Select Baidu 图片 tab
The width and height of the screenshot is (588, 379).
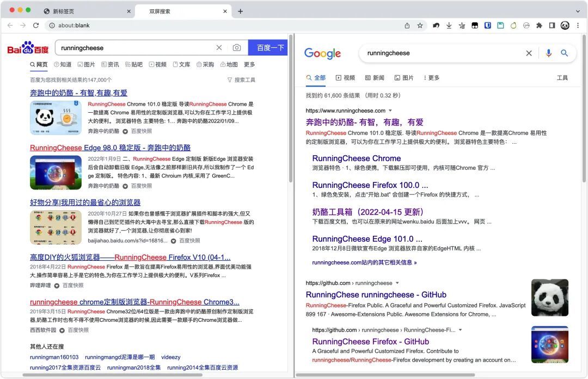coord(86,65)
